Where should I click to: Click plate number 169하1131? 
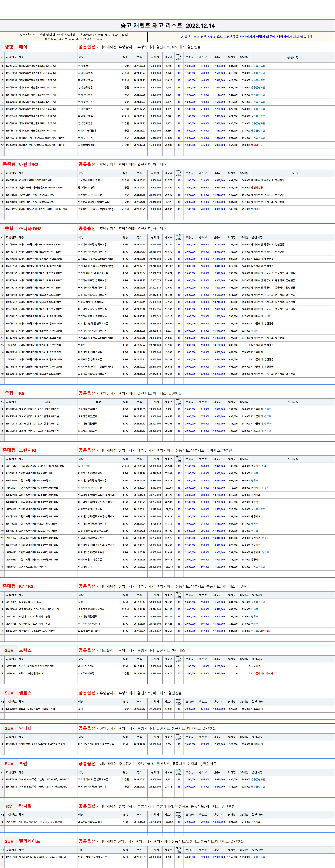click(11, 131)
